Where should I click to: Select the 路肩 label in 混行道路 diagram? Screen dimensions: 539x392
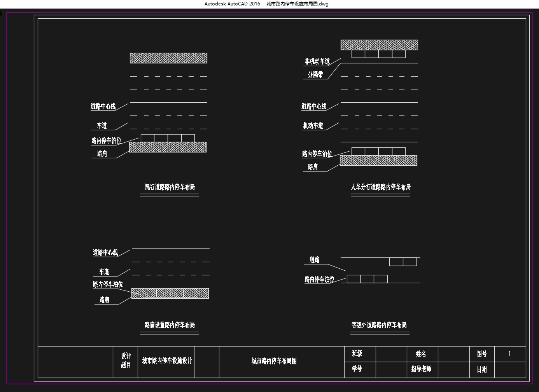pyautogui.click(x=102, y=154)
